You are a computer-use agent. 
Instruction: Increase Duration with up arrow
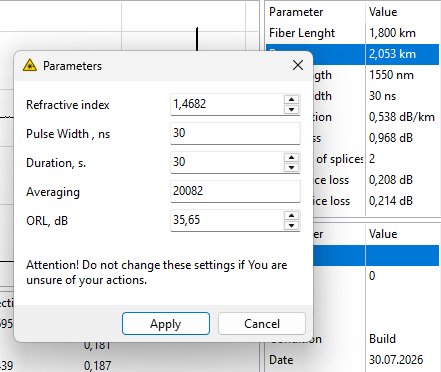292,157
